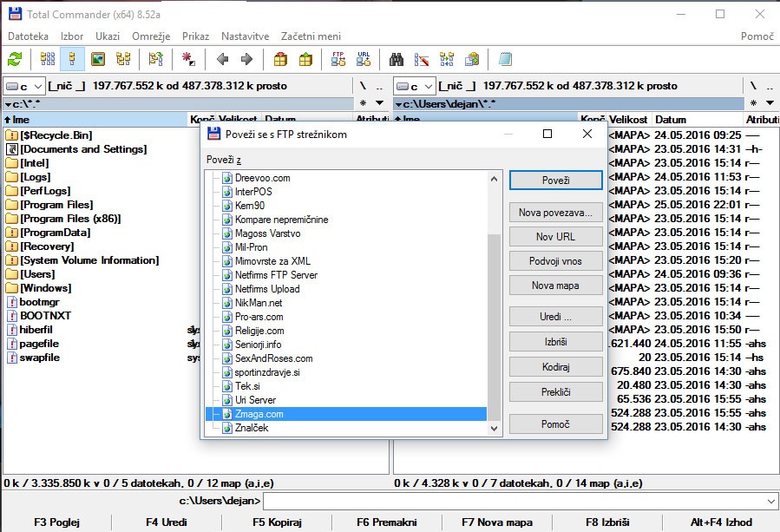The height and width of the screenshot is (532, 780).
Task: Select the [Program Files] folder in left panel
Action: tap(56, 205)
